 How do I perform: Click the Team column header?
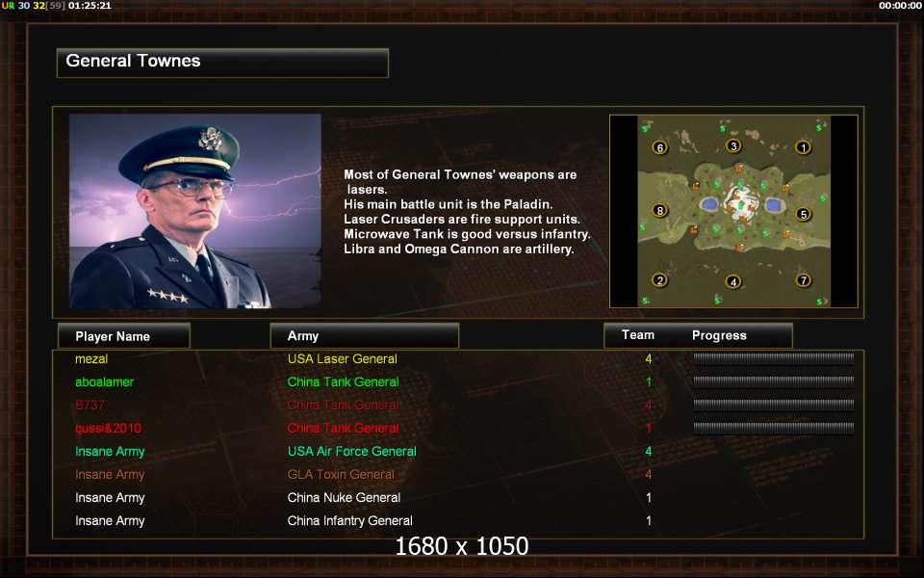pos(638,335)
